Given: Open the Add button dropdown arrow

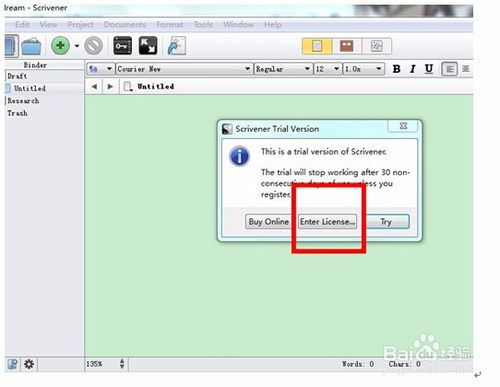Looking at the screenshot, I should [x=77, y=46].
